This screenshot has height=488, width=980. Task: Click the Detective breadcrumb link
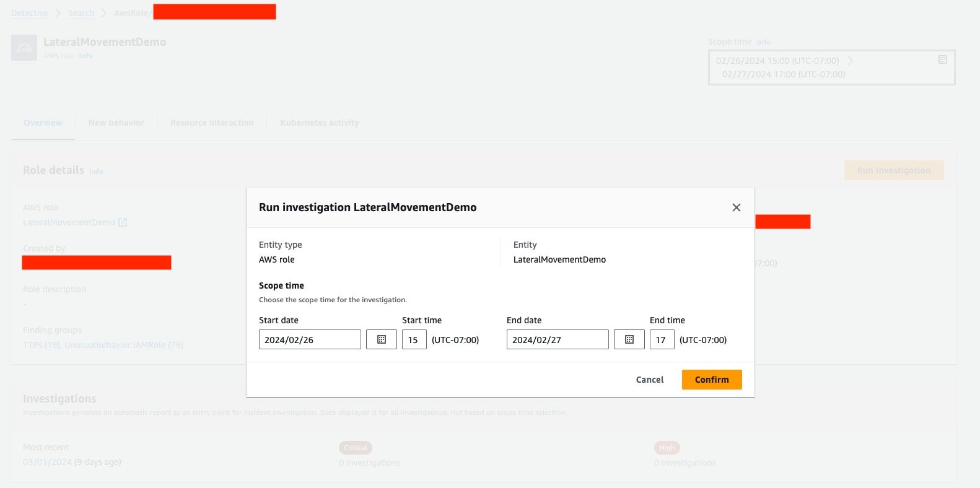[29, 13]
